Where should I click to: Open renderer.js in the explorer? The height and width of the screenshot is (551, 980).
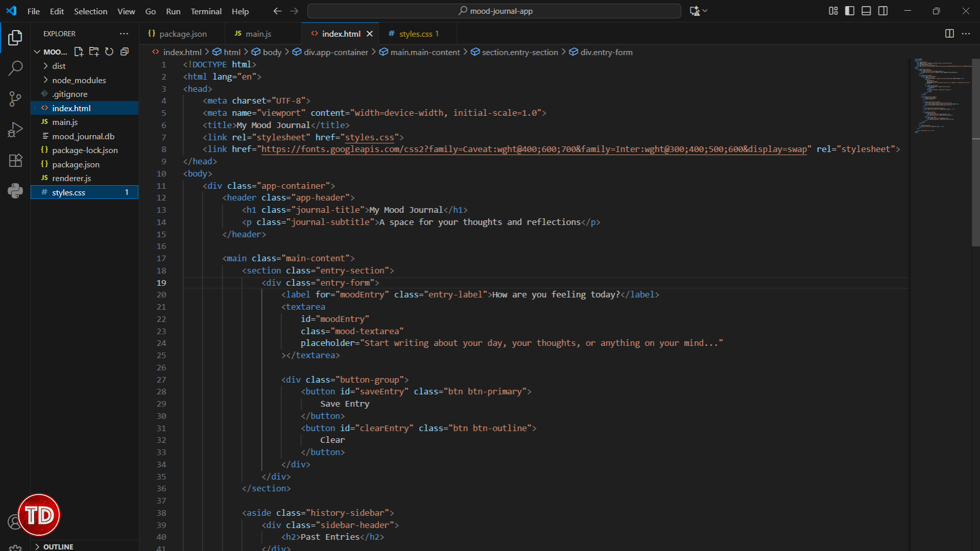tap(71, 178)
